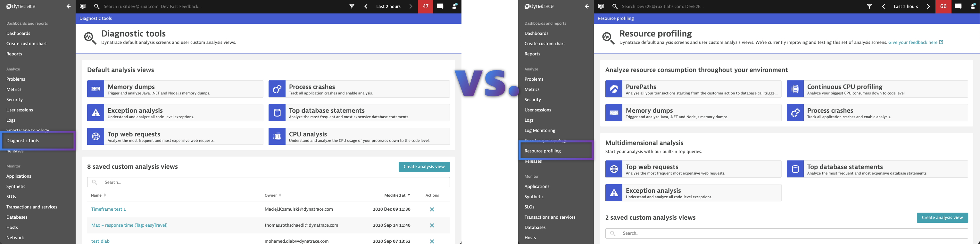Viewport: 980px width, 244px height.
Task: Open speech bubble icon in left window header
Action: (440, 6)
